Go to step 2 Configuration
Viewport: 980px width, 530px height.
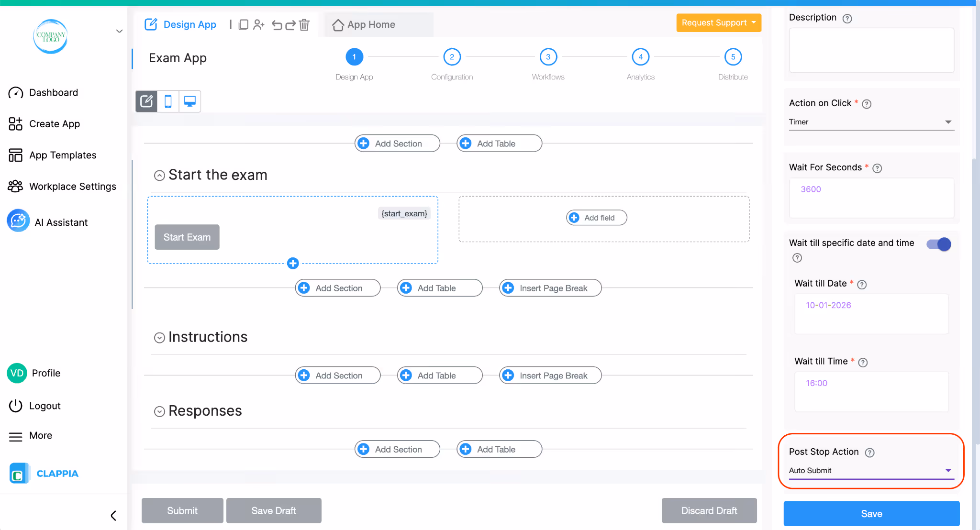pyautogui.click(x=452, y=57)
